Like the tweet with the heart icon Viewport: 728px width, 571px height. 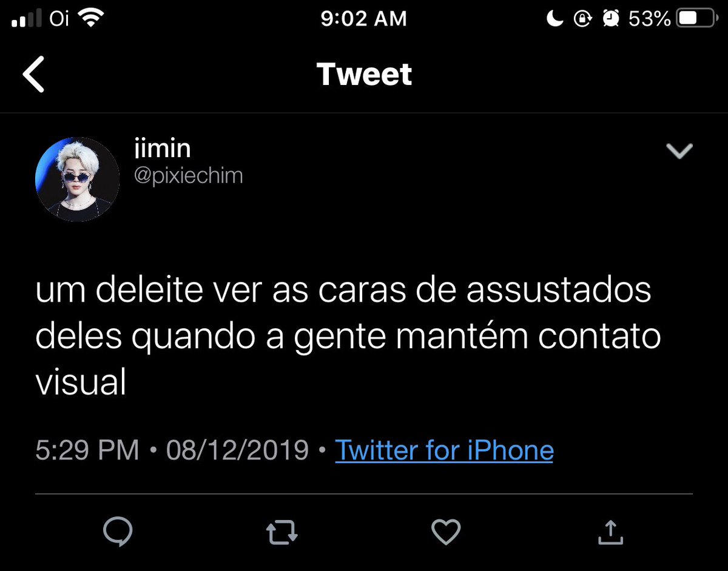coord(446,532)
